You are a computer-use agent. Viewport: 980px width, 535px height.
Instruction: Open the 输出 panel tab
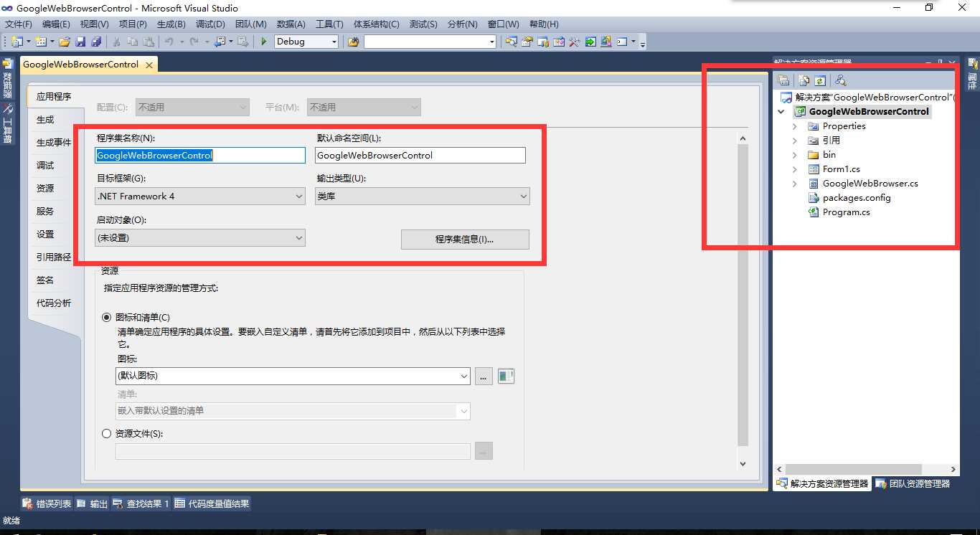92,504
